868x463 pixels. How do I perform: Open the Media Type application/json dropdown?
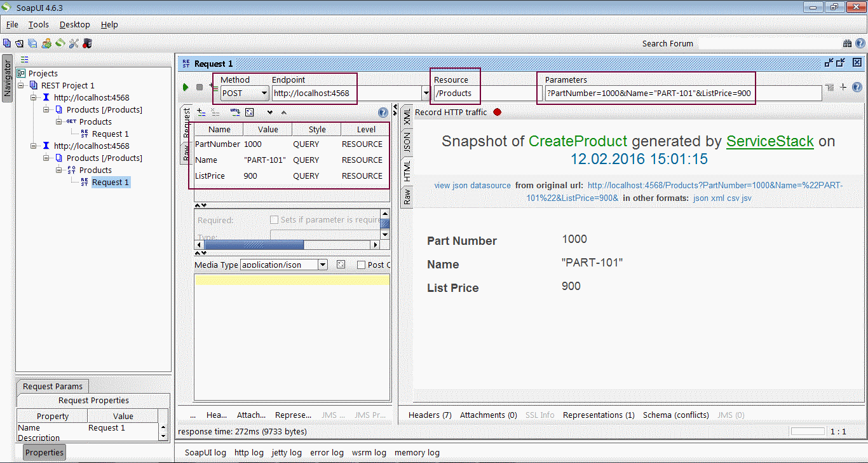pyautogui.click(x=323, y=265)
